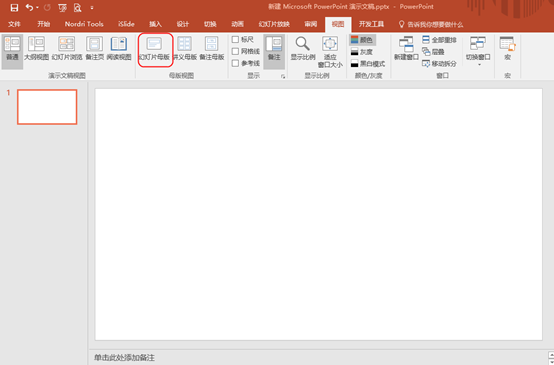The image size is (554, 365).
Task: Click 适应窗口大小 fit to window
Action: (330, 52)
